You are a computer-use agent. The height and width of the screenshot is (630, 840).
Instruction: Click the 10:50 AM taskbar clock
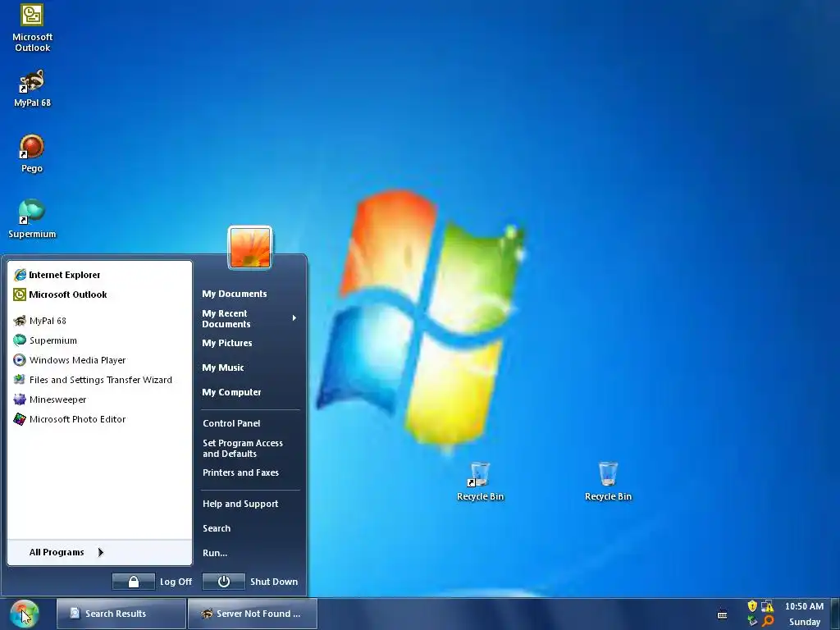coord(804,606)
